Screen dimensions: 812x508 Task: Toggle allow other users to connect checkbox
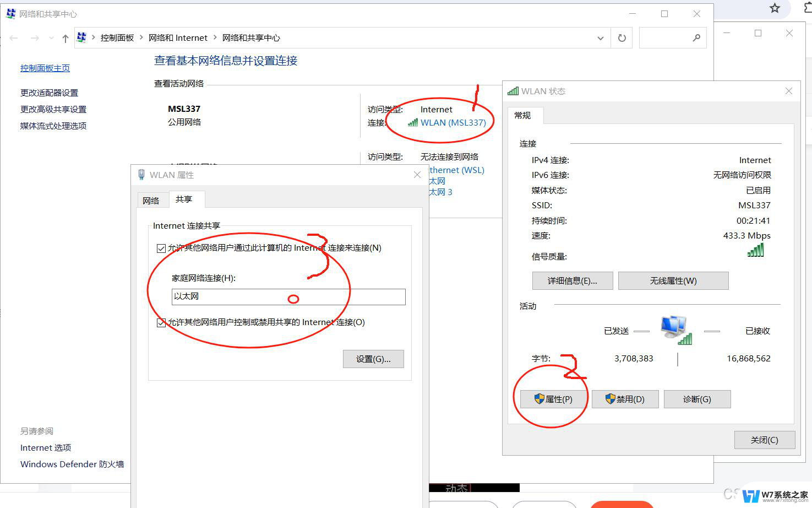[x=161, y=248]
